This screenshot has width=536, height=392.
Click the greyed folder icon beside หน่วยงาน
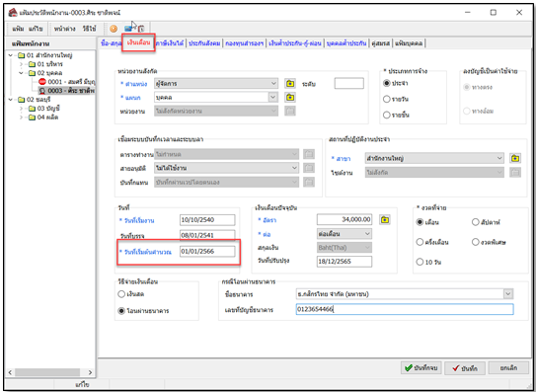pyautogui.click(x=290, y=111)
